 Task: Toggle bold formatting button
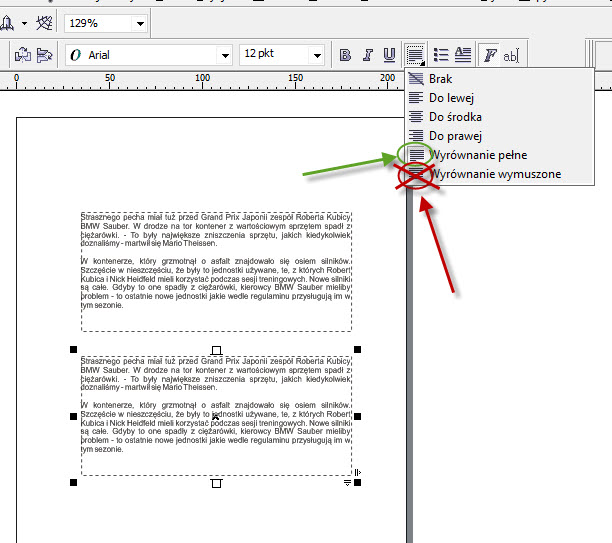click(346, 55)
